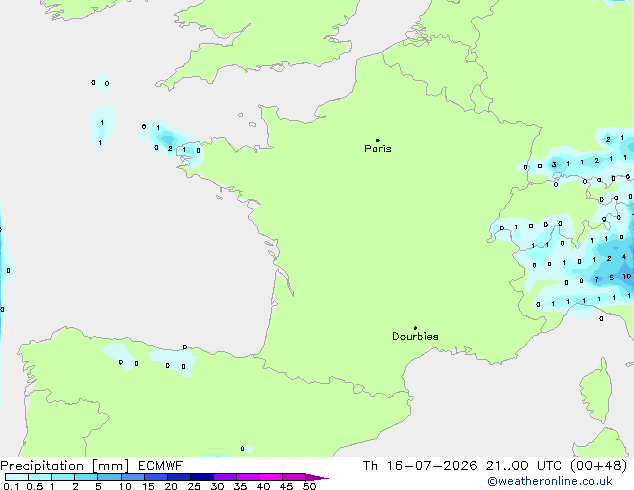Click the weatheronline.co.uk copyright link
The image size is (634, 490).
549,481
